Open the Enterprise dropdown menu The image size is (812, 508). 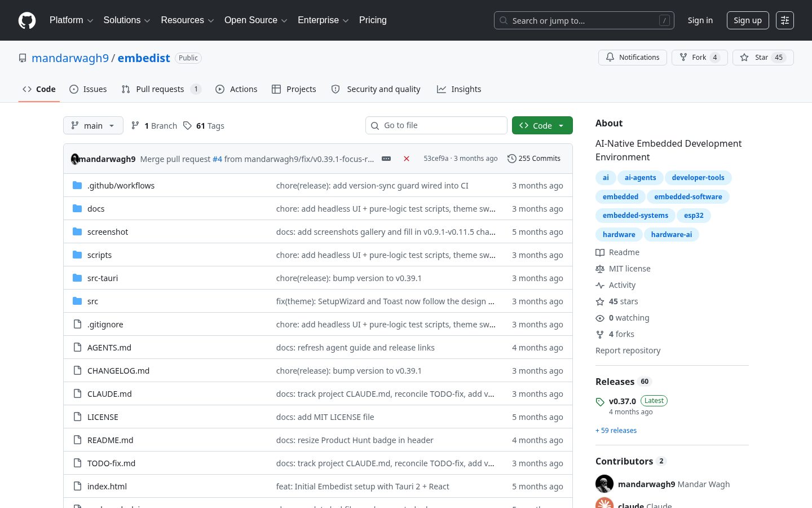click(x=323, y=20)
